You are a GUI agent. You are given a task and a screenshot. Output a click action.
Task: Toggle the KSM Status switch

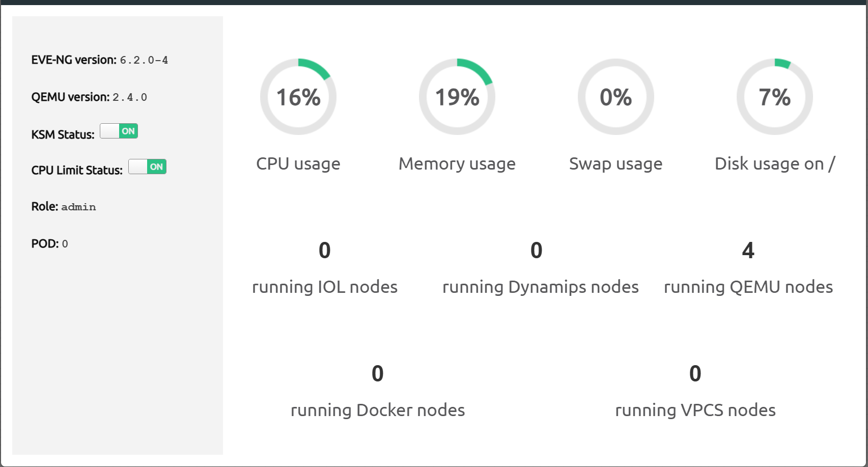(x=119, y=131)
